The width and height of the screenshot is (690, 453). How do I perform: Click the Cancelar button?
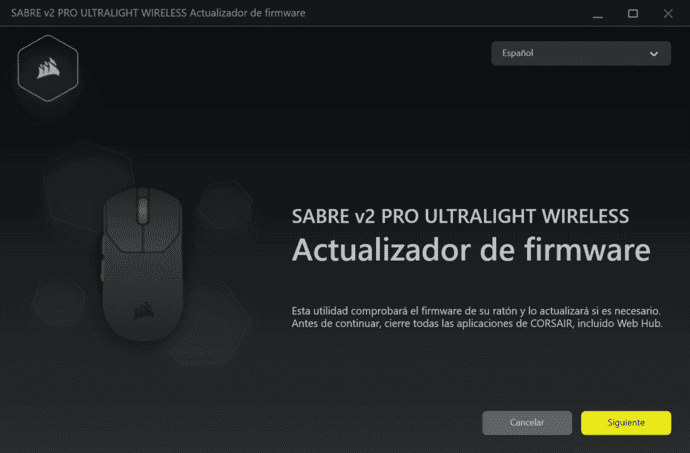pyautogui.click(x=527, y=423)
